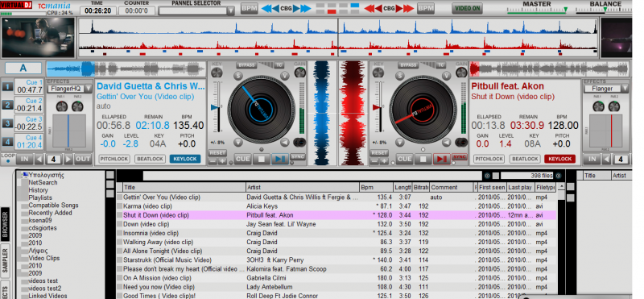Image resolution: width=644 pixels, height=299 pixels.
Task: Toggle the VIDEO ON button
Action: [x=468, y=8]
